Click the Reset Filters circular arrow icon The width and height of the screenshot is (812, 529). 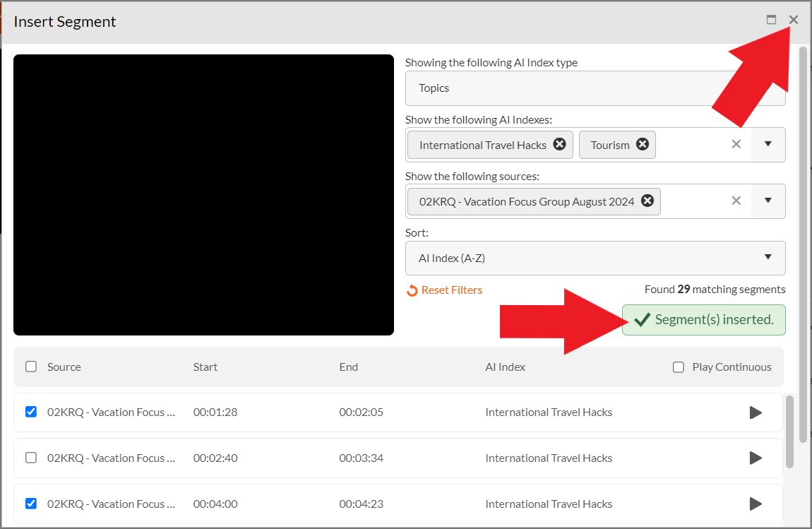[x=412, y=291]
